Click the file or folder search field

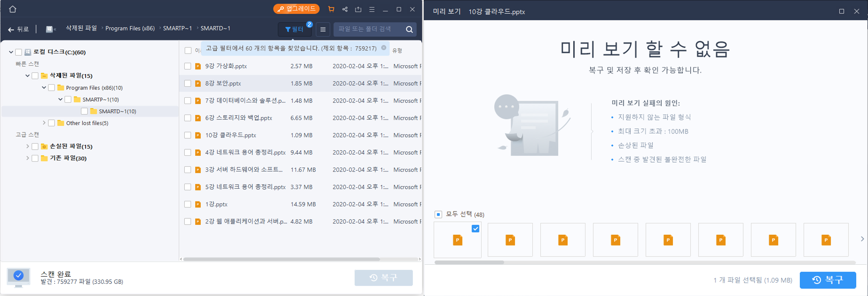tap(369, 29)
